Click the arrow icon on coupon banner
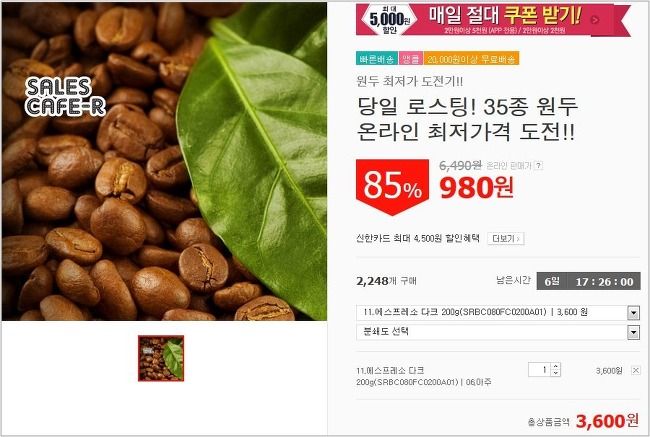Screen dimensions: 650x437 point(595,20)
